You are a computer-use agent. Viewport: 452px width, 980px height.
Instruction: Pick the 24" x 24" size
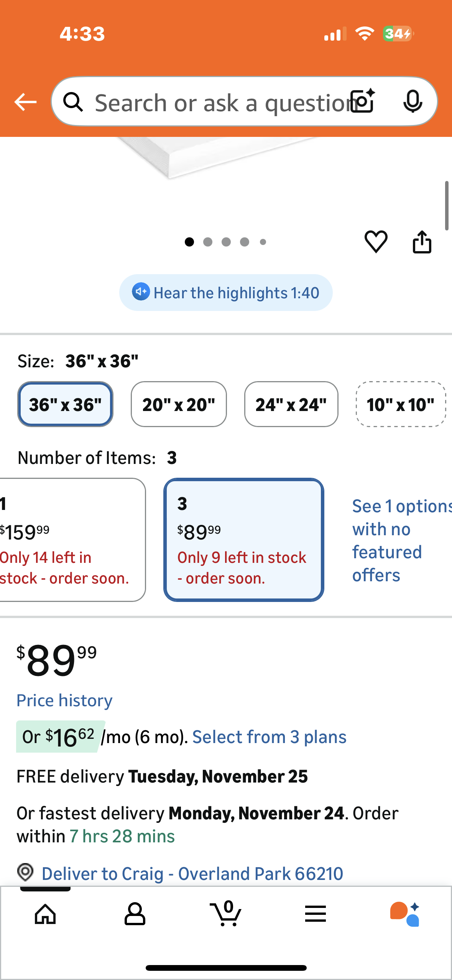[x=291, y=404]
